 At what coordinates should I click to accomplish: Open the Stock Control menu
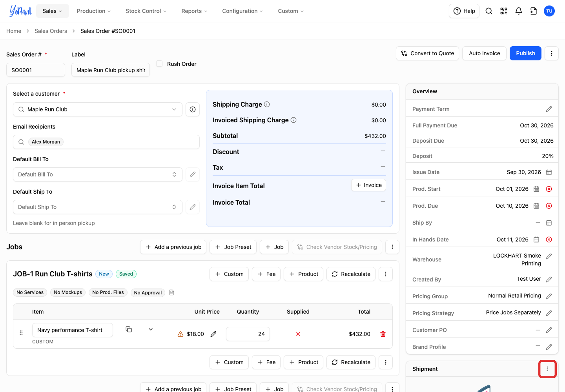click(146, 11)
